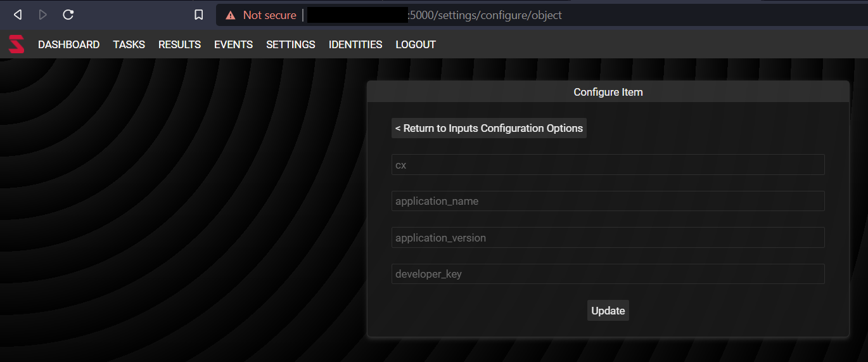
Task: Go back with the browser back arrow
Action: coord(18,15)
